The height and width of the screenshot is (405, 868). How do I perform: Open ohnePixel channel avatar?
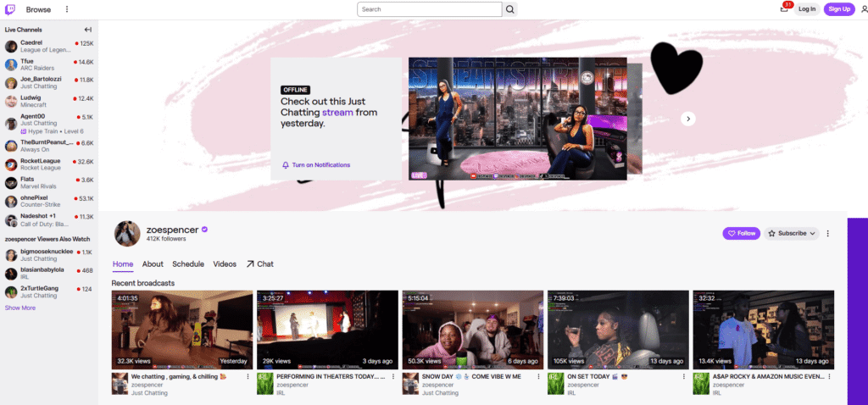(11, 202)
